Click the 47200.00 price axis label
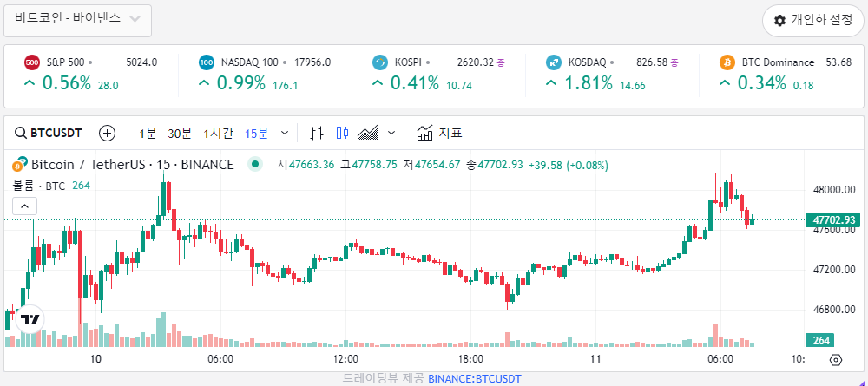 (x=834, y=270)
